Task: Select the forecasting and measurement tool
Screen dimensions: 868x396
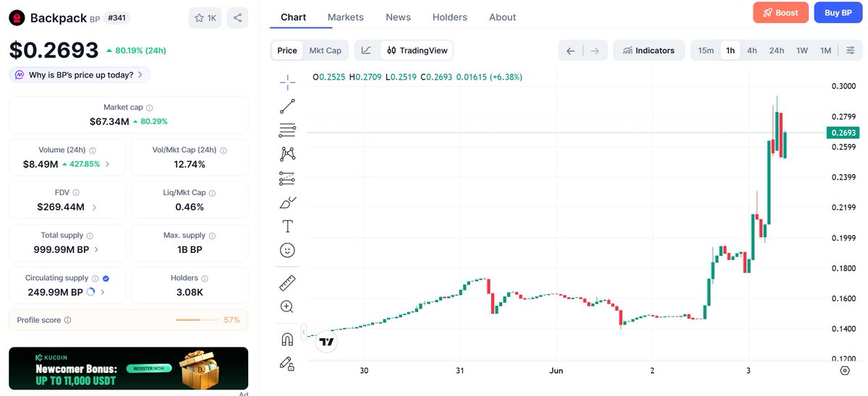Action: [287, 178]
